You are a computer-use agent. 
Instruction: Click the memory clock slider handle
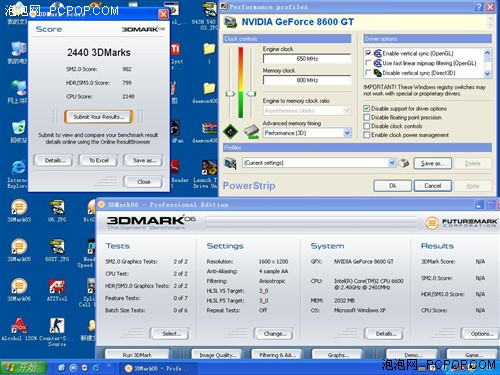coord(251,94)
